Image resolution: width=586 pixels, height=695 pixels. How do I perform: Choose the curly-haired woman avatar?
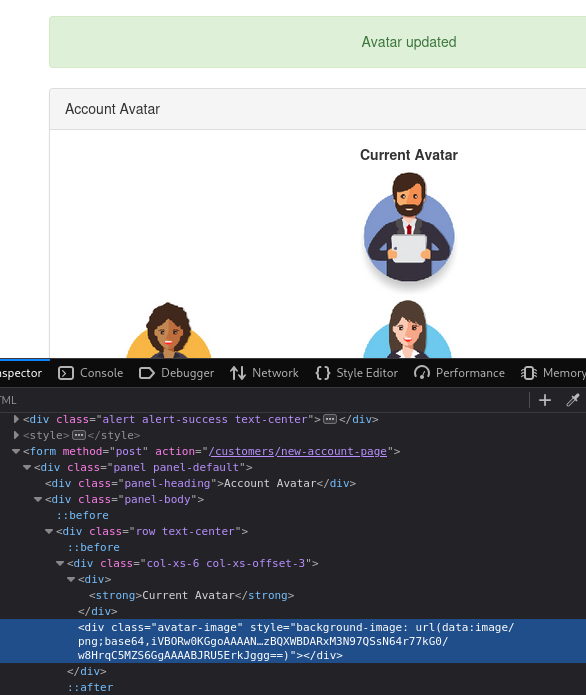168,331
